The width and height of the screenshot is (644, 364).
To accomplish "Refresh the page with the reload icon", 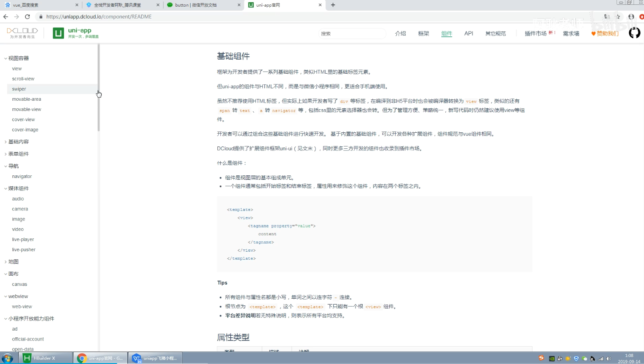I will pyautogui.click(x=28, y=16).
